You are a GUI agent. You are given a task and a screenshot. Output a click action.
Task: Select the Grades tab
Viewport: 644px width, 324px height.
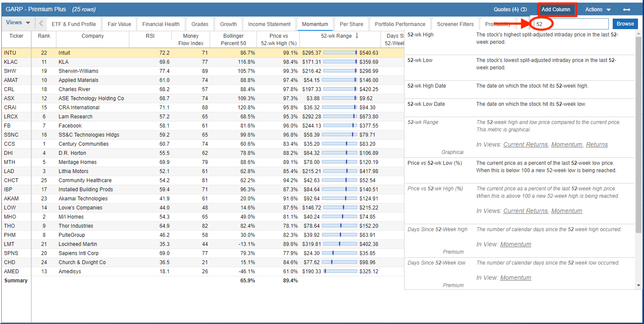point(200,24)
